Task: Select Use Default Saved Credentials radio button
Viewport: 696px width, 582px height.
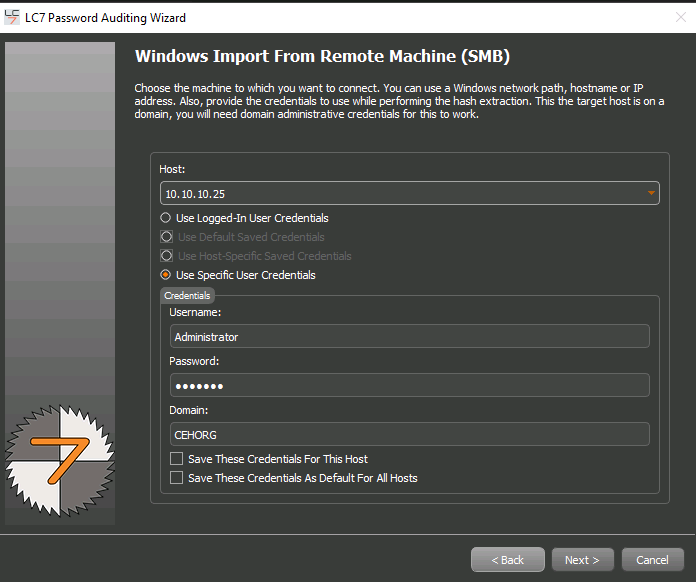Action: pos(166,237)
